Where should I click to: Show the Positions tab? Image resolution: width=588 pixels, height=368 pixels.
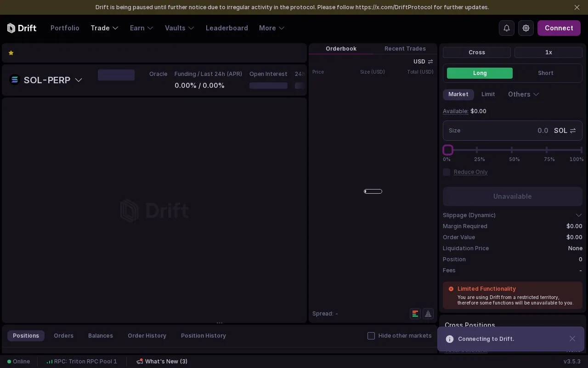26,336
